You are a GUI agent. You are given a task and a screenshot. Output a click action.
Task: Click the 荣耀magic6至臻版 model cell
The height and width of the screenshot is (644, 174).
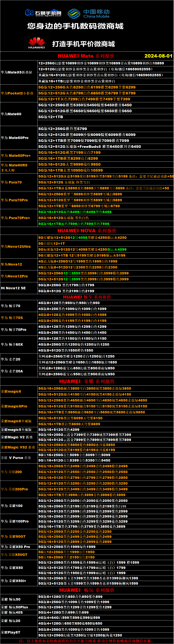pos(19,421)
